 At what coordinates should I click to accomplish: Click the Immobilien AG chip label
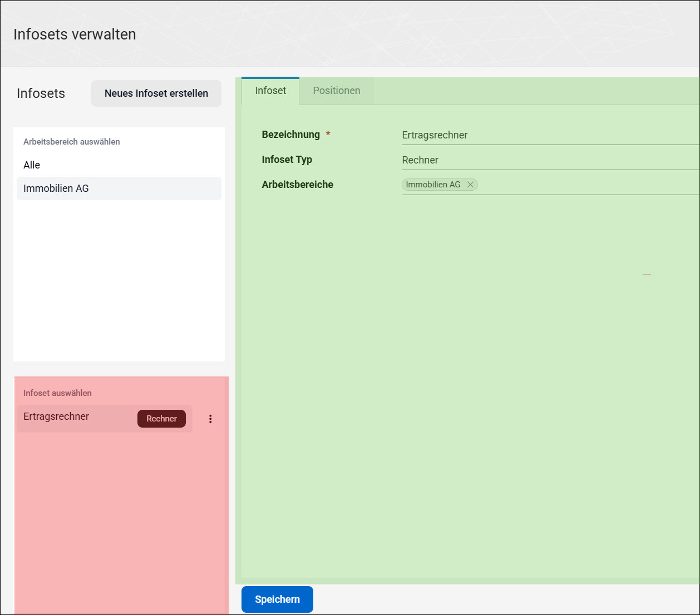(433, 185)
